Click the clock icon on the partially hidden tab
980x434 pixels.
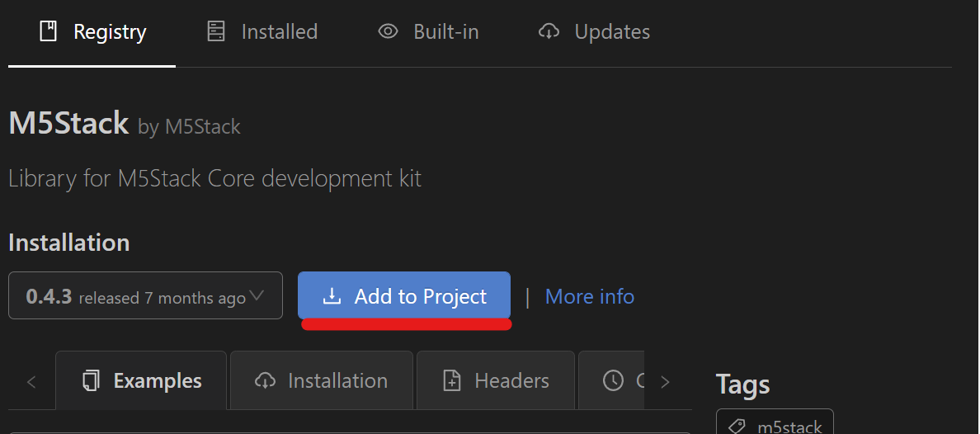click(x=613, y=380)
